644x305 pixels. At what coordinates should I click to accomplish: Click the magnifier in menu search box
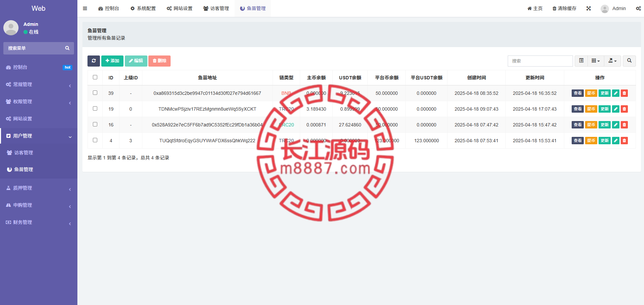click(x=67, y=48)
